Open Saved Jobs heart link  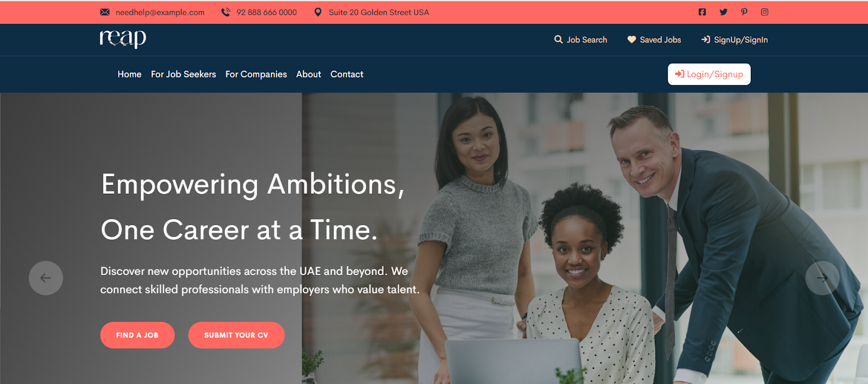(x=654, y=40)
